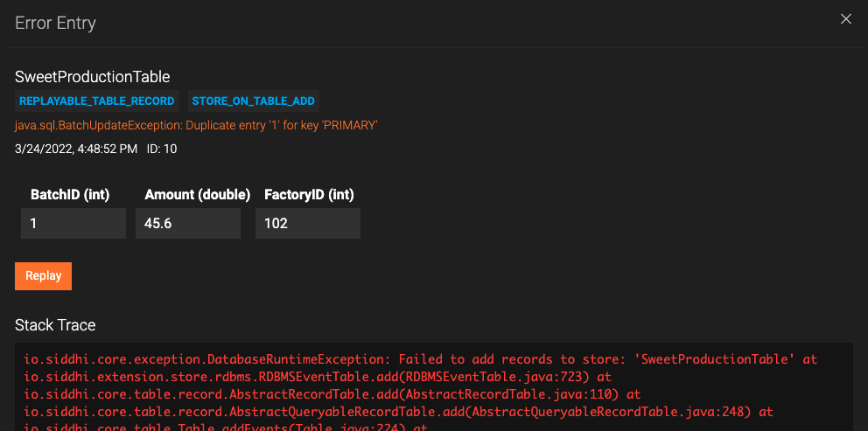Click the Amount (double) column label

198,195
